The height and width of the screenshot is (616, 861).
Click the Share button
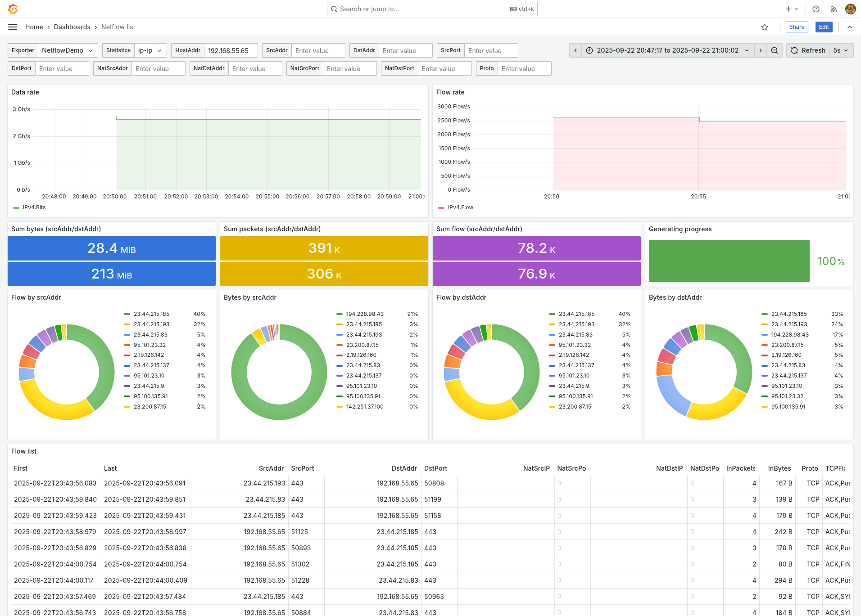pos(797,27)
